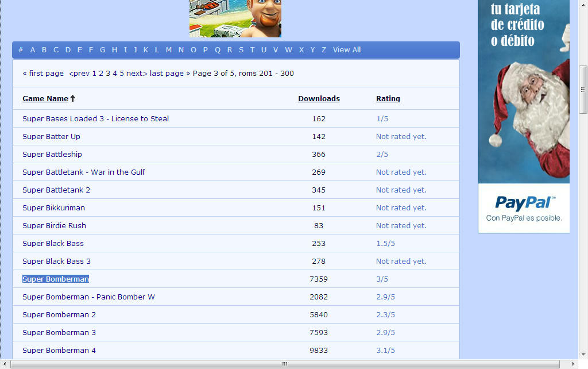The height and width of the screenshot is (369, 588).
Task: Sort the table by Downloads column
Action: point(319,99)
